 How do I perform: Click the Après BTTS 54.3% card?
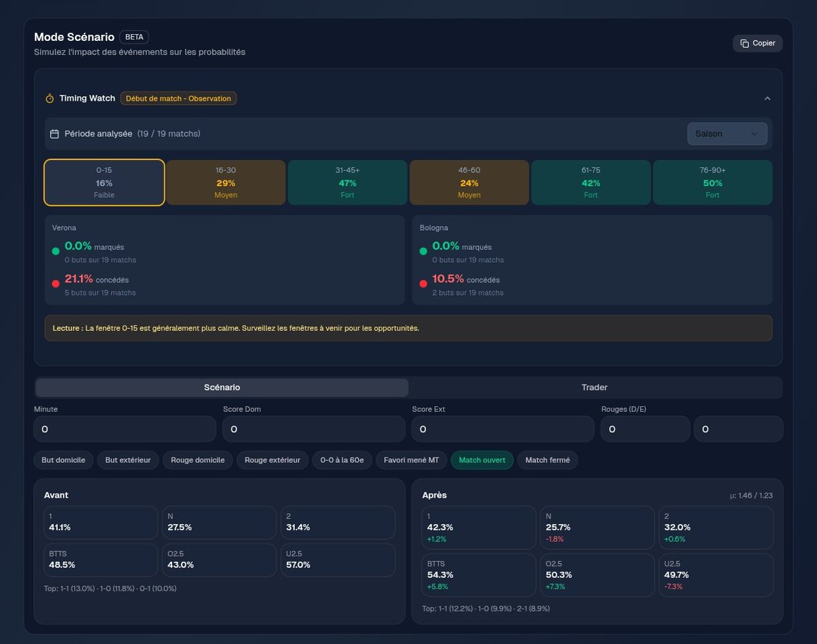[x=479, y=575]
